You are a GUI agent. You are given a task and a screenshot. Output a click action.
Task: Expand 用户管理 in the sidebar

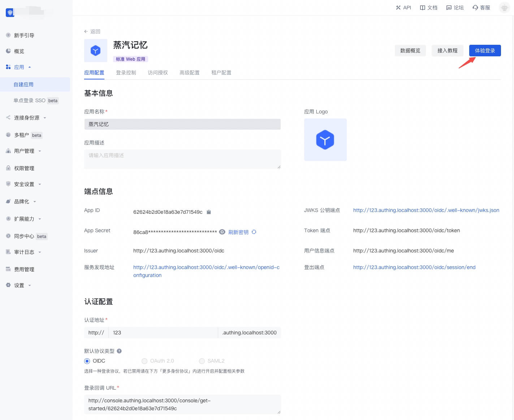pos(24,151)
